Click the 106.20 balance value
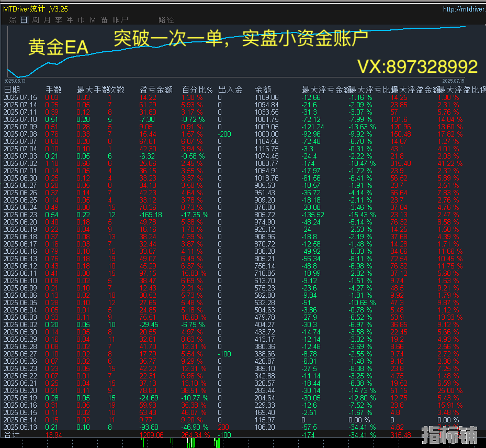 (x=264, y=427)
